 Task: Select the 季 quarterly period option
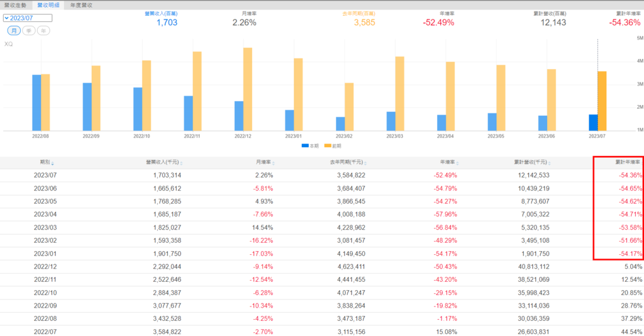coord(29,31)
